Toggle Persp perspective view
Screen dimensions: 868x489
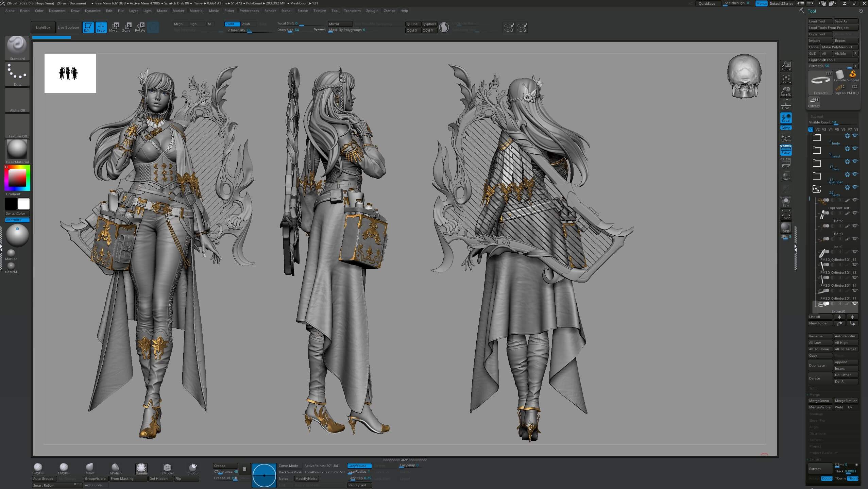[x=786, y=150]
